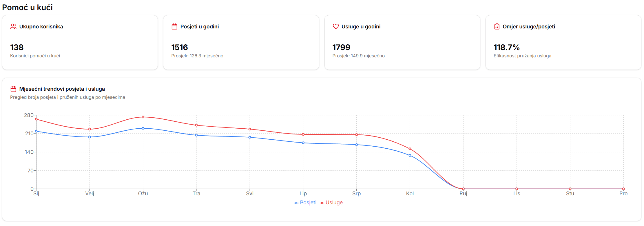Click the red Usluge data point at Ožu
This screenshot has height=226, width=644.
143,117
